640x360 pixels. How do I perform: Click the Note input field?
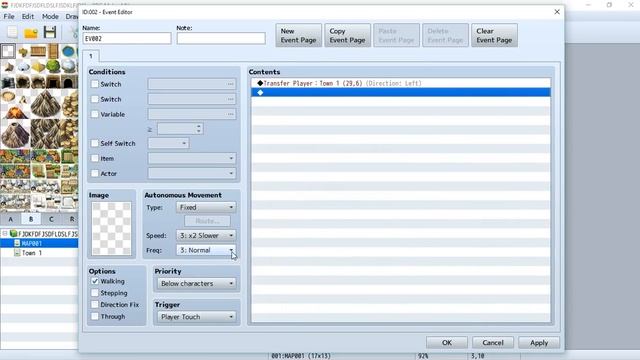pyautogui.click(x=221, y=38)
